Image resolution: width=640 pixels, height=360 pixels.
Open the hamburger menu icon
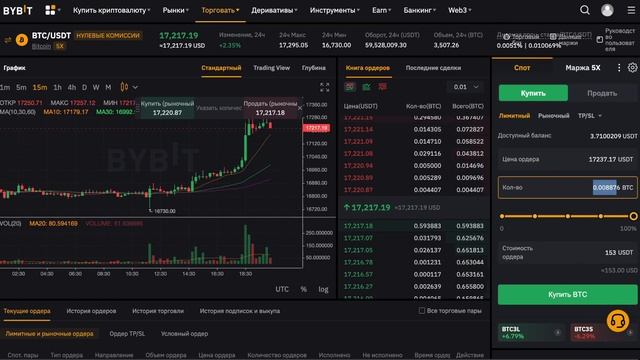631,10
